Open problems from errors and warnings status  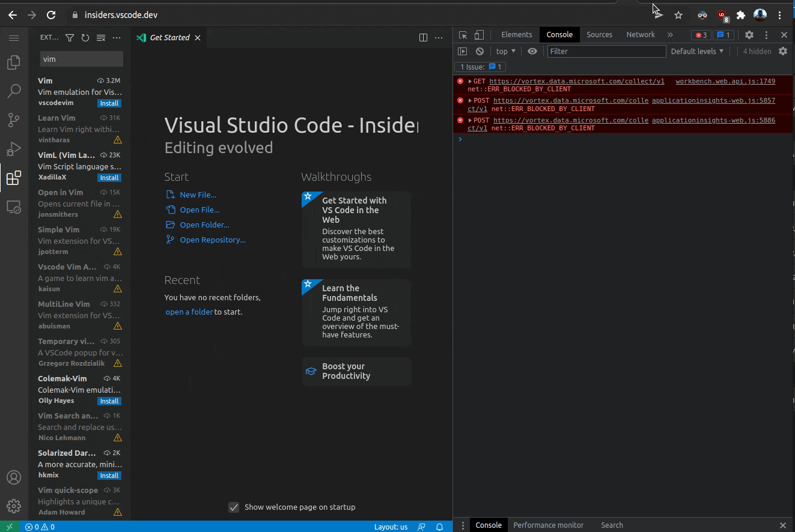click(x=40, y=527)
